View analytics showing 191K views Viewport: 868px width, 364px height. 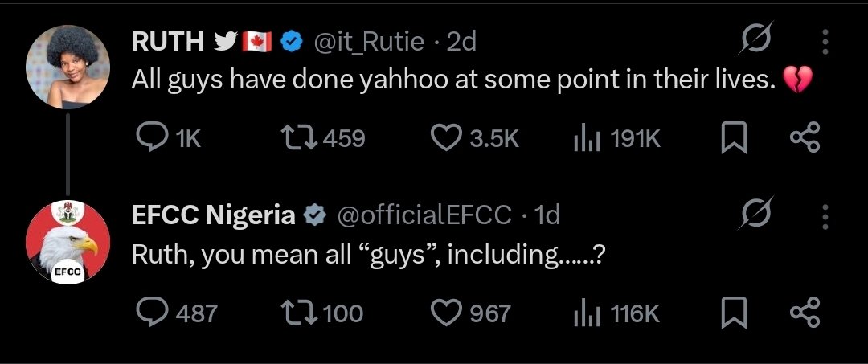[616, 139]
